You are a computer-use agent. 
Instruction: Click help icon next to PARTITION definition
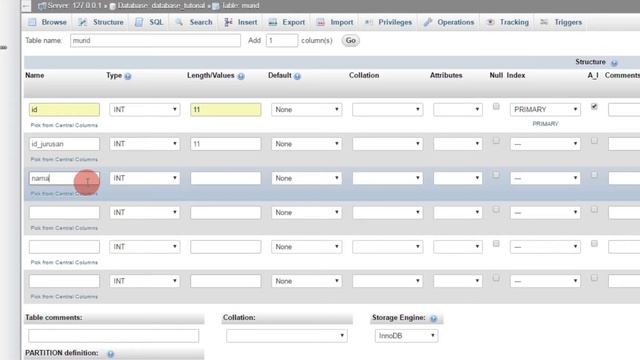coord(111,354)
